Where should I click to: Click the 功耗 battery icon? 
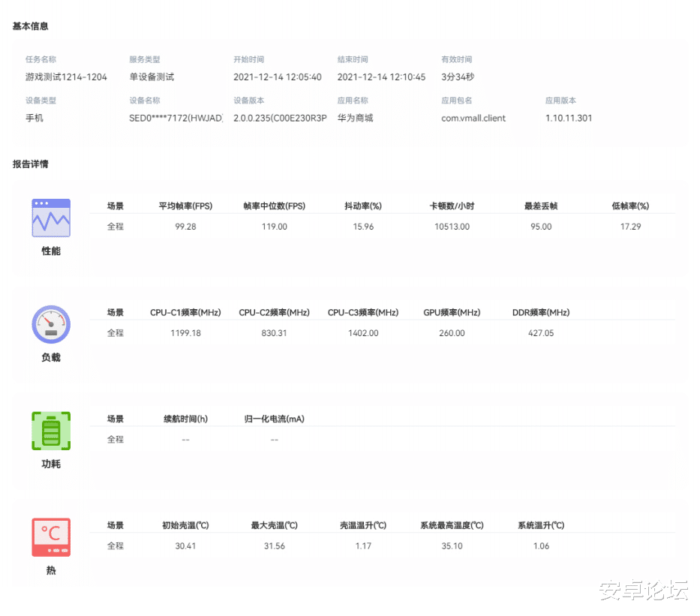point(51,431)
